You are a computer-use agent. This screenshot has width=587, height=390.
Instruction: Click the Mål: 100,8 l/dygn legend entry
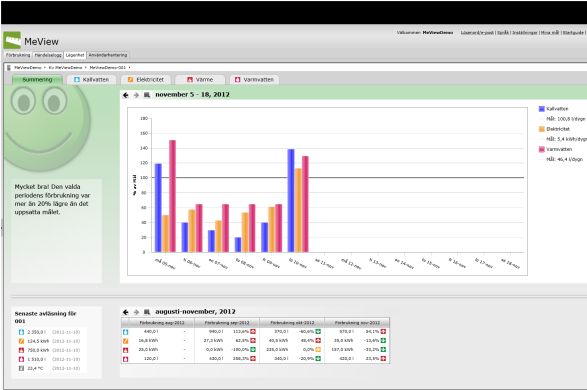pyautogui.click(x=565, y=119)
